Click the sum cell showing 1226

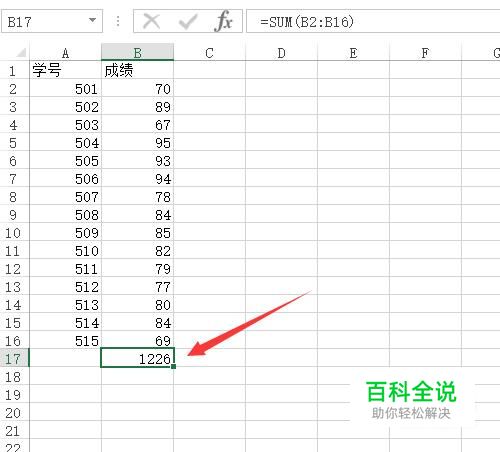[x=137, y=358]
